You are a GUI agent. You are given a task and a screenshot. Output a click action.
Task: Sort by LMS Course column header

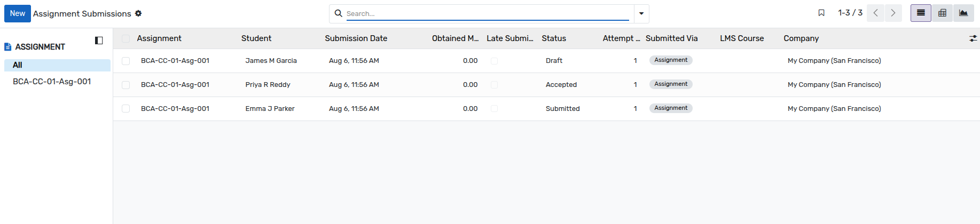point(742,38)
